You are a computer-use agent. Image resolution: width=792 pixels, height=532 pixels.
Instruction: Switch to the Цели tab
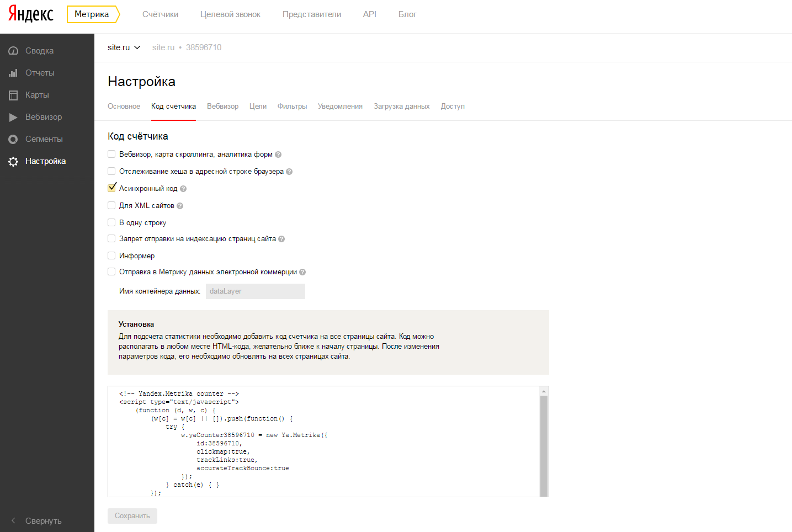258,107
